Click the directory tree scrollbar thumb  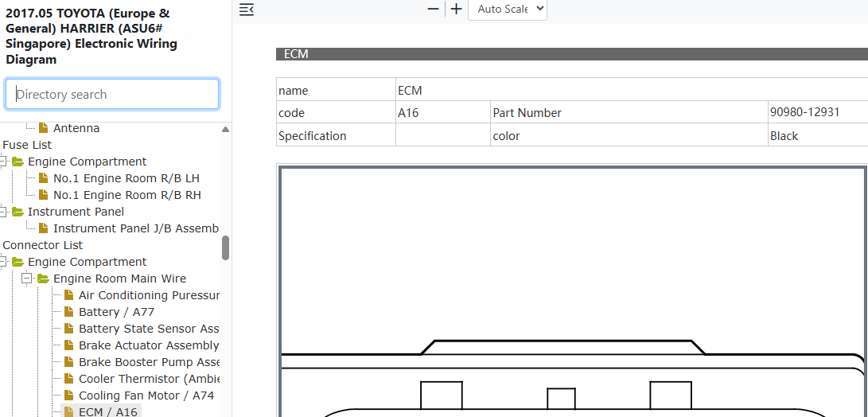[x=225, y=247]
